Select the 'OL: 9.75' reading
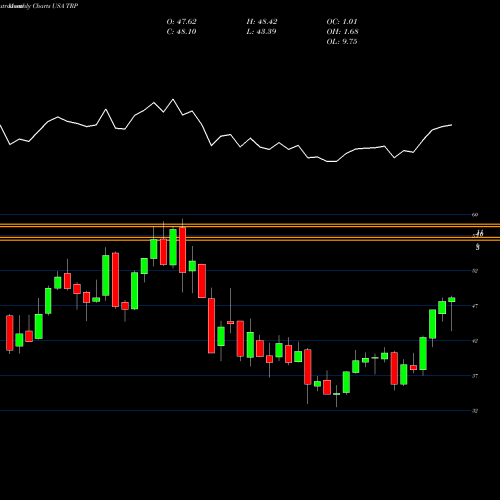 [x=342, y=42]
